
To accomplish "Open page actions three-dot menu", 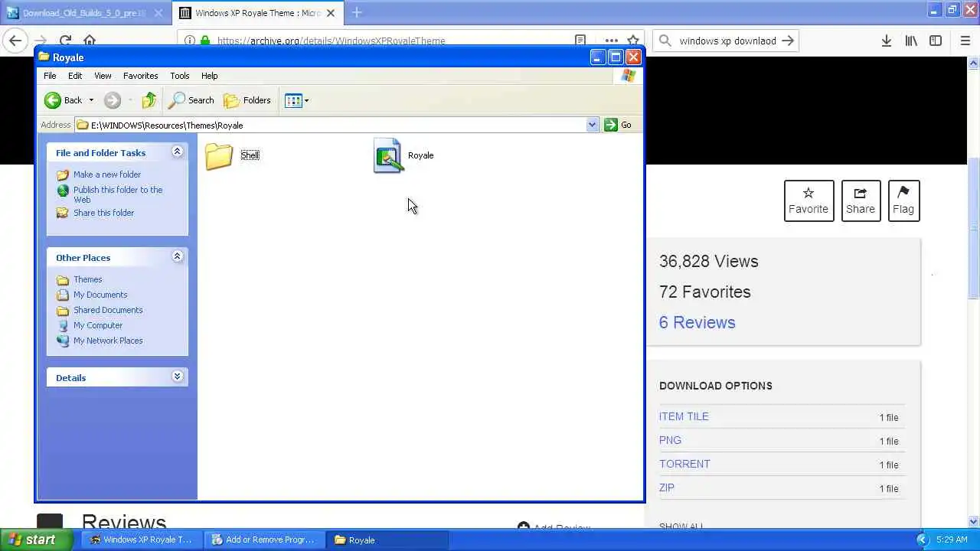I will click(611, 41).
